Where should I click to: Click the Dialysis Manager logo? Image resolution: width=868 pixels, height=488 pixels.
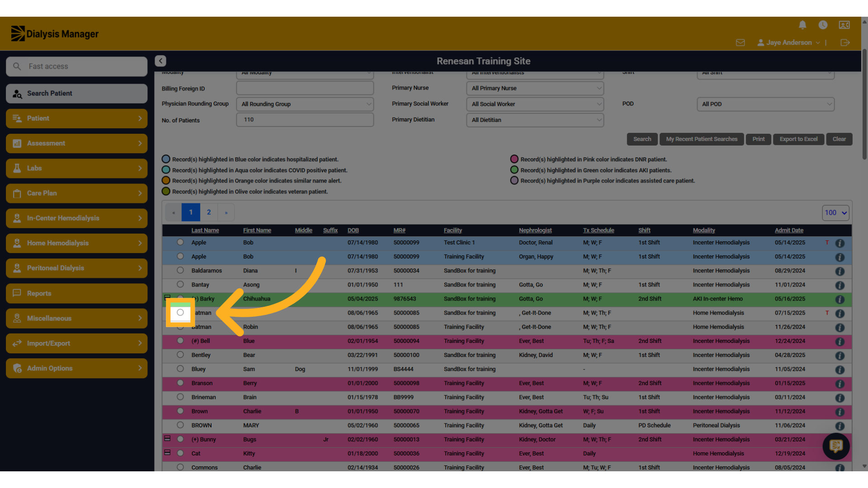pyautogui.click(x=55, y=34)
